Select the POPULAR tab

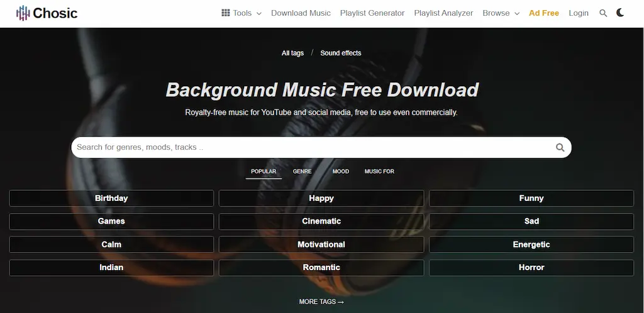click(x=264, y=171)
